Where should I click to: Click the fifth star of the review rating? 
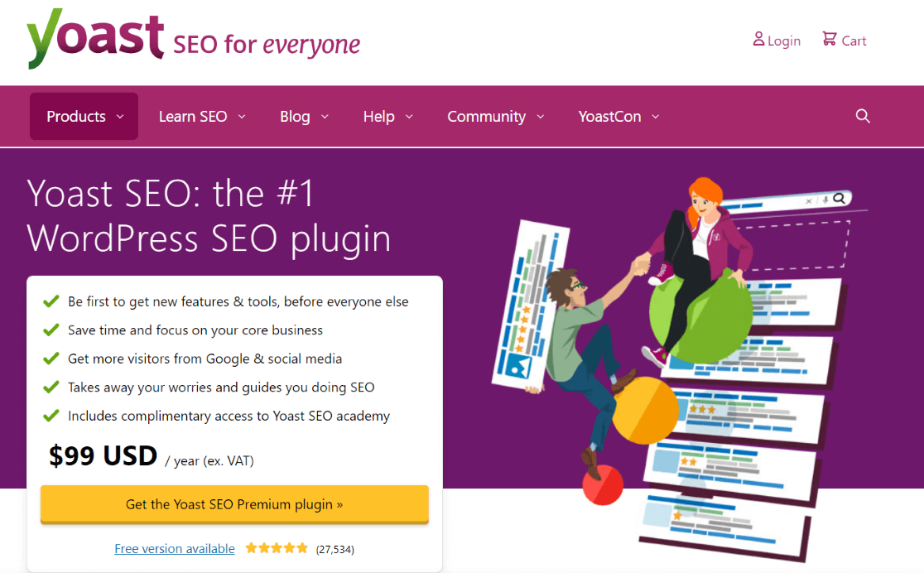click(303, 547)
